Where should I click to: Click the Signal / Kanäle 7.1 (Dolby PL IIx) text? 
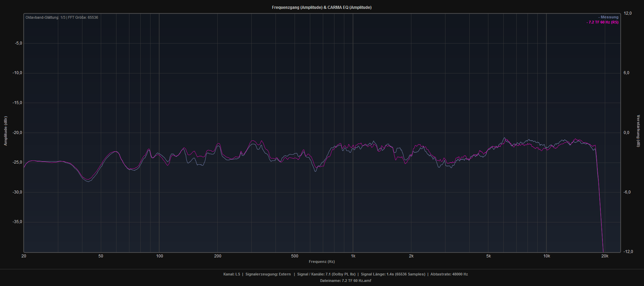coord(326,274)
